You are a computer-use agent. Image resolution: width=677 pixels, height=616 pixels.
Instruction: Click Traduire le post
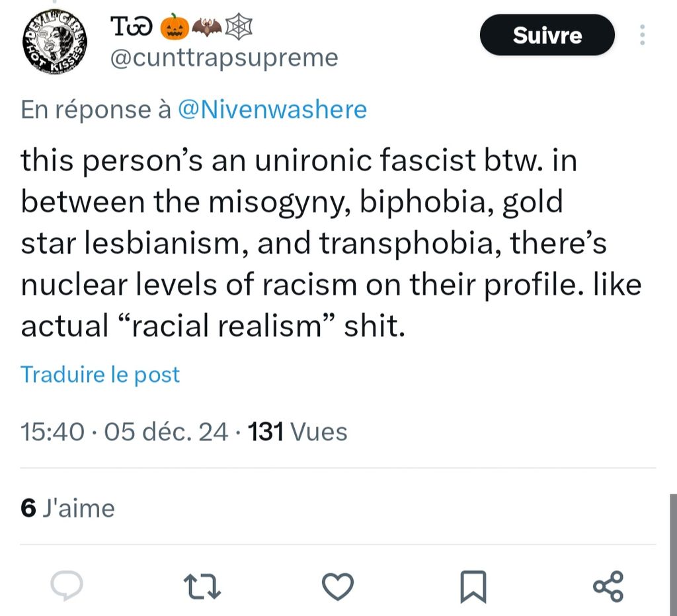coord(100,375)
